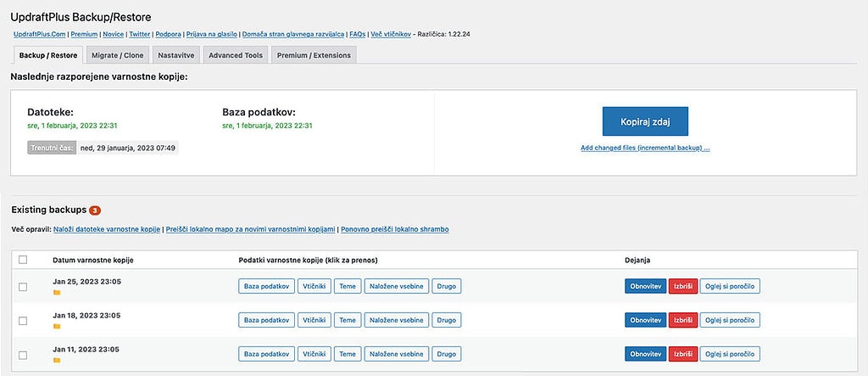The width and height of the screenshot is (868, 376).
Task: Click the Dejanja column header
Action: point(637,260)
